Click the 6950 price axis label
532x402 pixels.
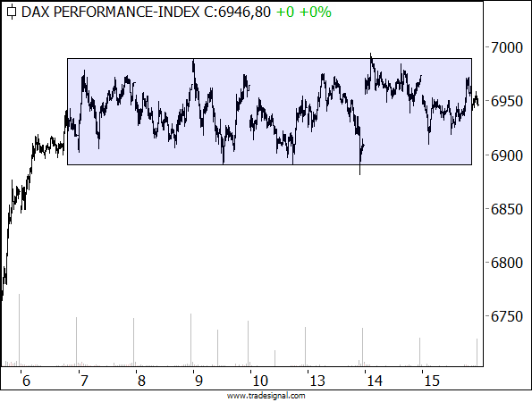pos(507,101)
